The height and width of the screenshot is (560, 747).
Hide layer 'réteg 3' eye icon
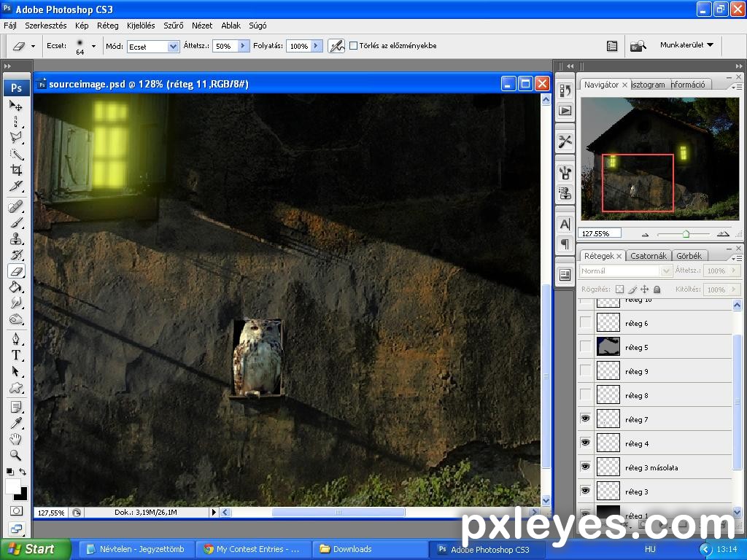pos(586,491)
